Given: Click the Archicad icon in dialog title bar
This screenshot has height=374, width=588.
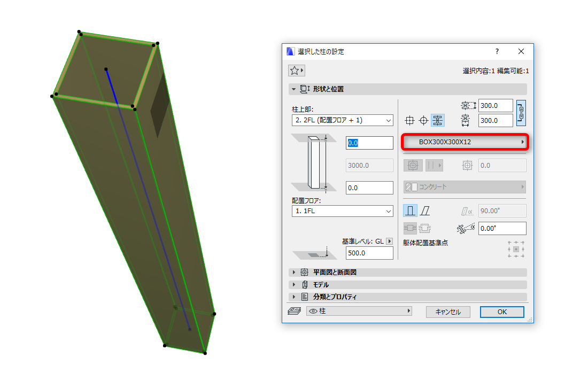Looking at the screenshot, I should click(291, 51).
